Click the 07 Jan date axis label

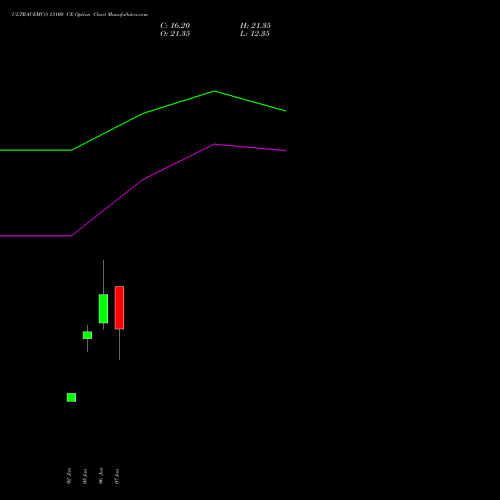point(117,476)
